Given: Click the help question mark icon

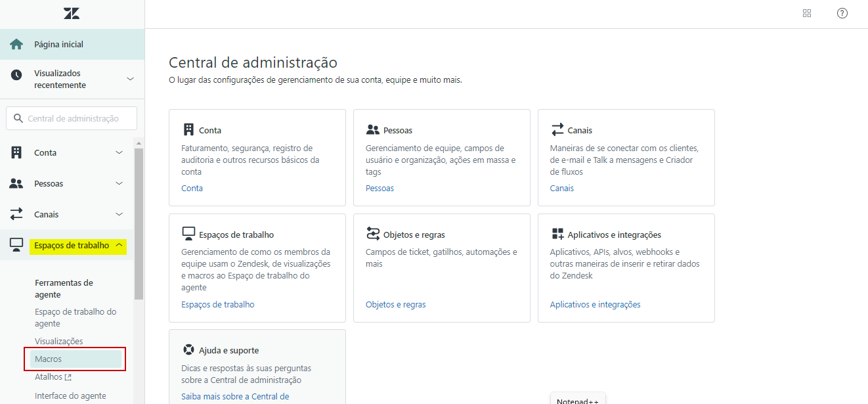Looking at the screenshot, I should (x=842, y=13).
